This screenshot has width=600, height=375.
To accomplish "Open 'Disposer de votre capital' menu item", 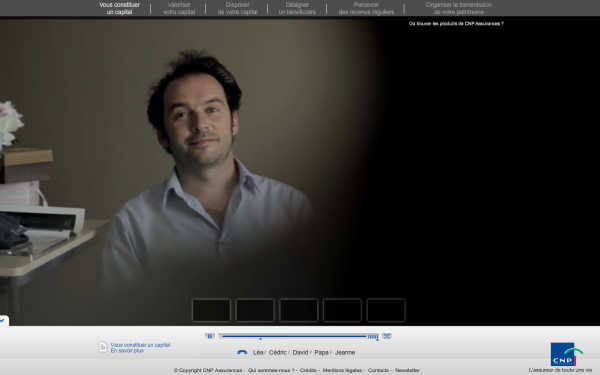I will pos(237,8).
